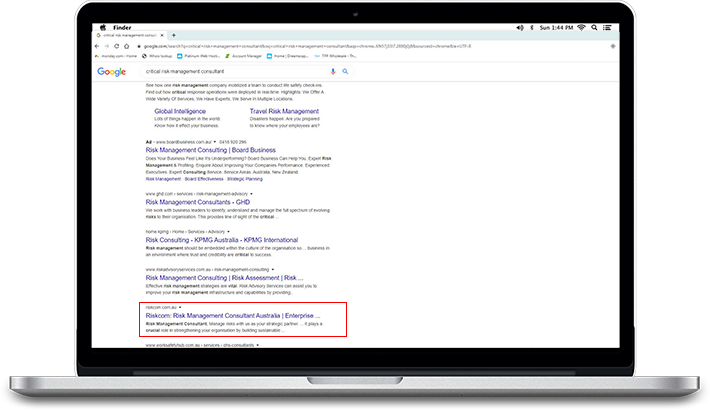
Task: Reload the current page
Action: coord(117,46)
